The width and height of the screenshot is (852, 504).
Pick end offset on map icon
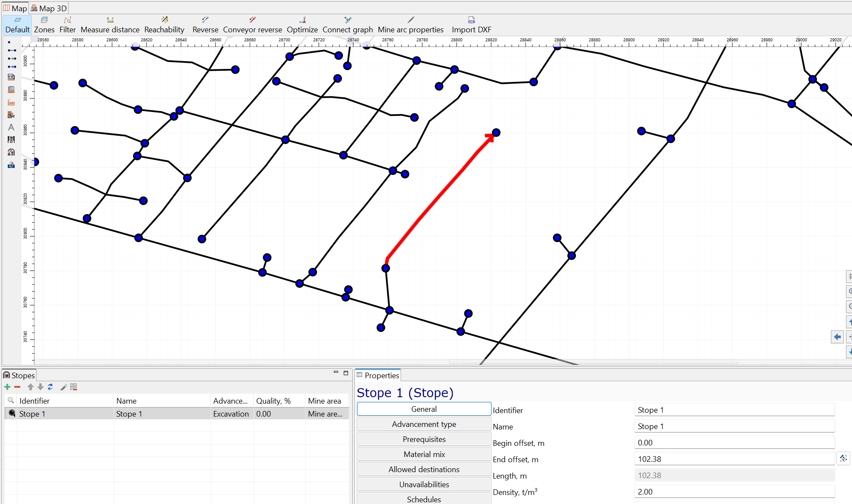tap(843, 458)
